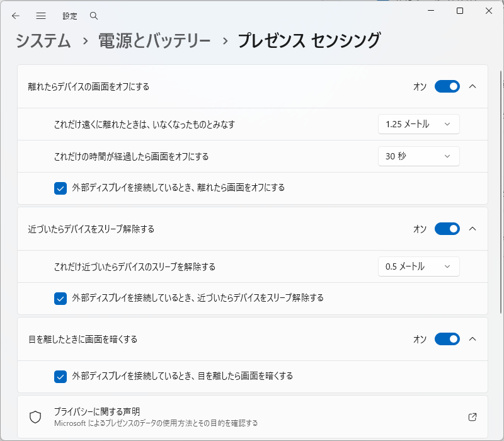The height and width of the screenshot is (441, 504).
Task: Uncheck external display screen-dim checkbox
Action: tap(60, 377)
